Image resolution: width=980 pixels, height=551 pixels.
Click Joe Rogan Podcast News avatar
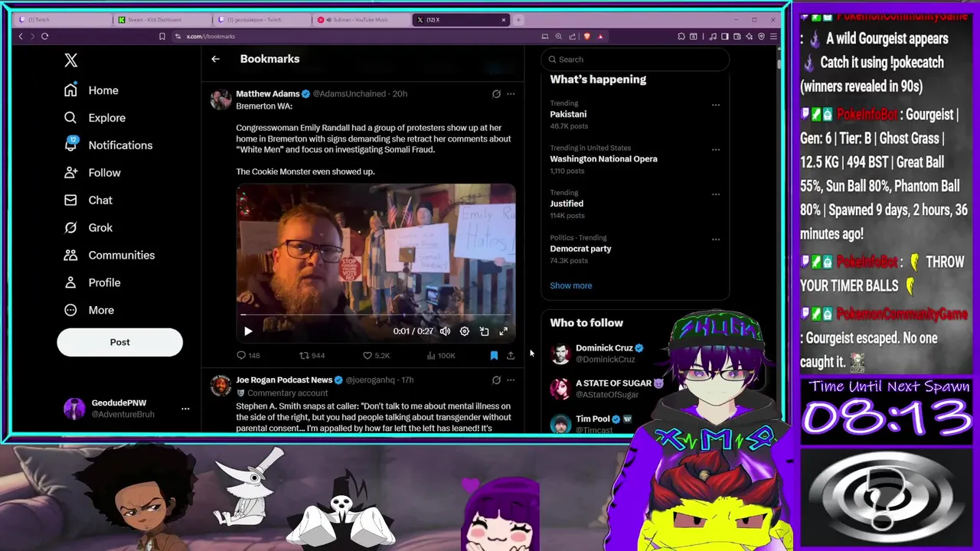(x=220, y=386)
